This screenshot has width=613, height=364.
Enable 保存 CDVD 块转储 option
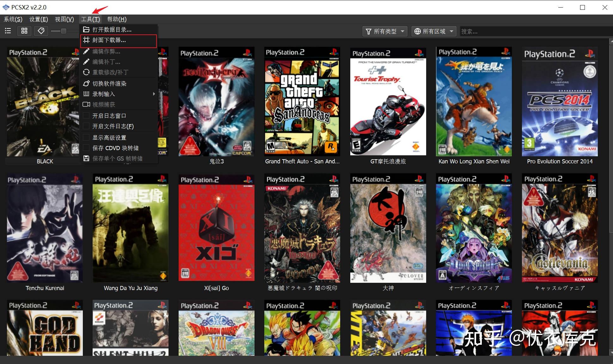coord(86,148)
